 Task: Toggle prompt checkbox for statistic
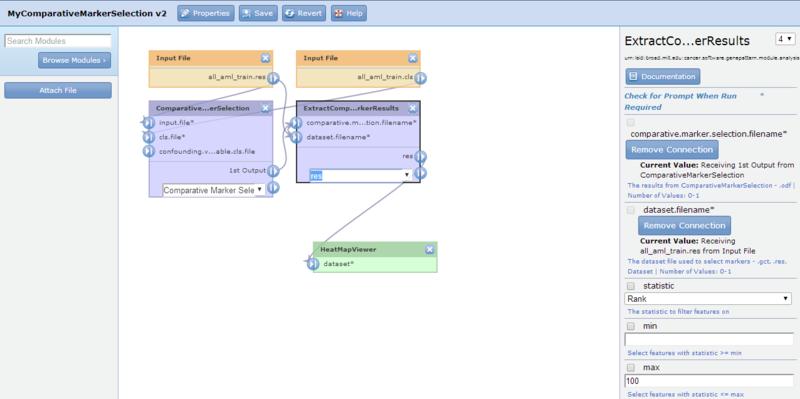pyautogui.click(x=631, y=286)
